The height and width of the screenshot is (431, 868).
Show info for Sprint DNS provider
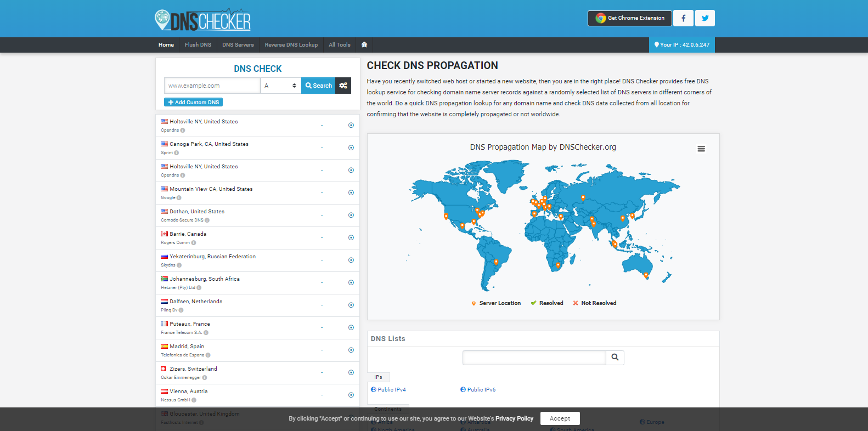(176, 153)
